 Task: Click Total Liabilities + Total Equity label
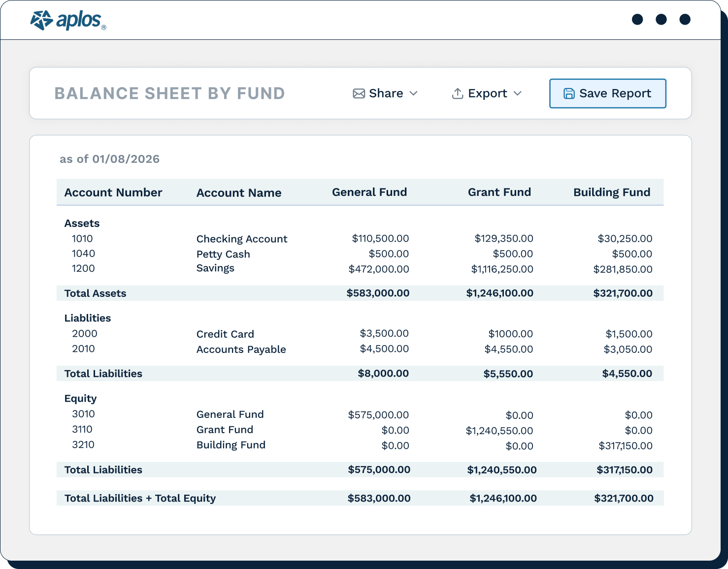click(140, 498)
